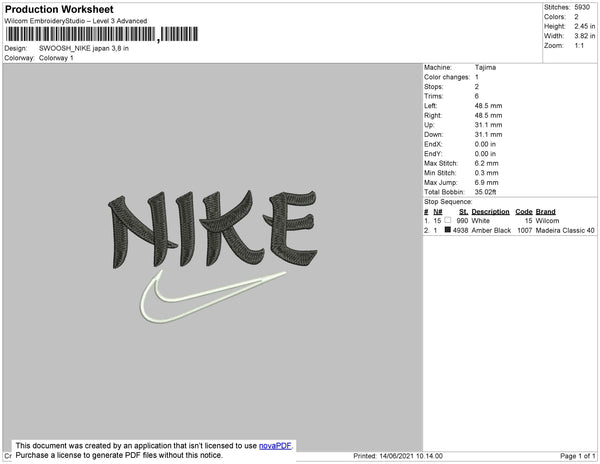600x464 pixels.
Task: Select the Color changes value
Action: 477,77
